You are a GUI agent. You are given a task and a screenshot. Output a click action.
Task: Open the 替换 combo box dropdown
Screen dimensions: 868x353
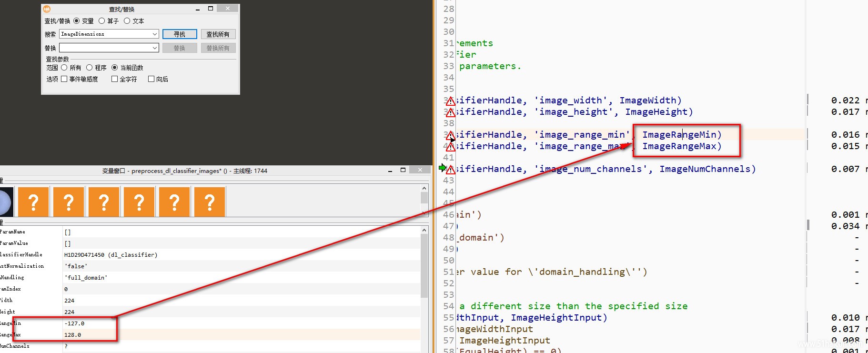point(155,48)
